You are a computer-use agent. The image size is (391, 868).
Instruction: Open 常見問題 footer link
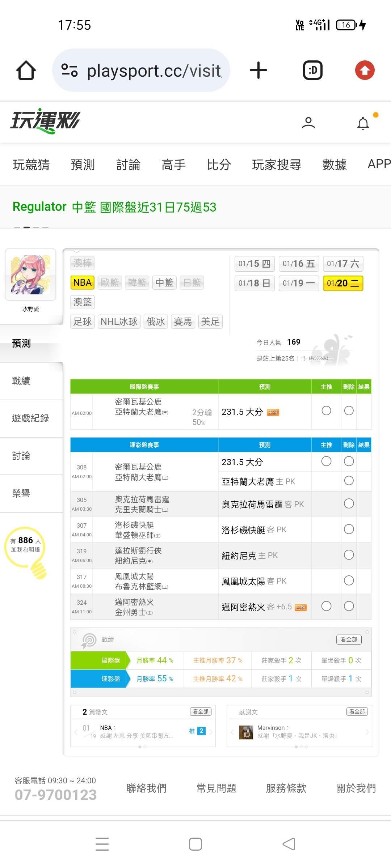coord(216,788)
